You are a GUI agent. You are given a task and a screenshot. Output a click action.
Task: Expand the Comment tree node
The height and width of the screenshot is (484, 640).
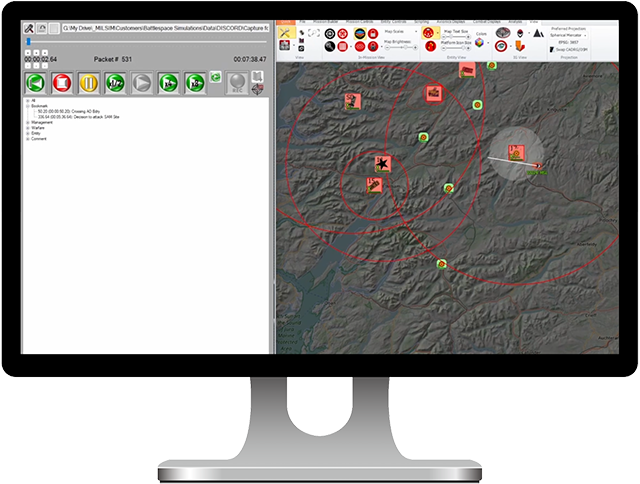(28, 139)
